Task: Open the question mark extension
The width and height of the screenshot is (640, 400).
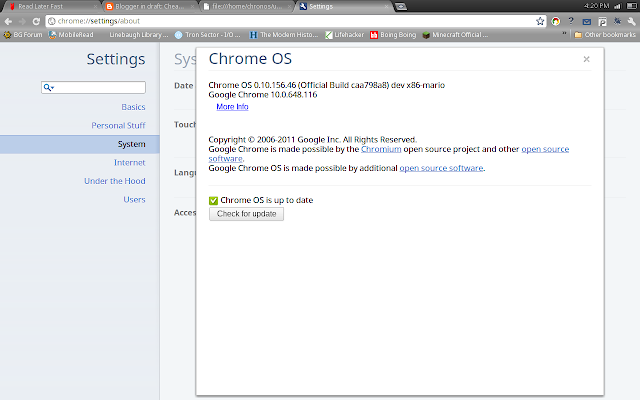Action: point(571,21)
